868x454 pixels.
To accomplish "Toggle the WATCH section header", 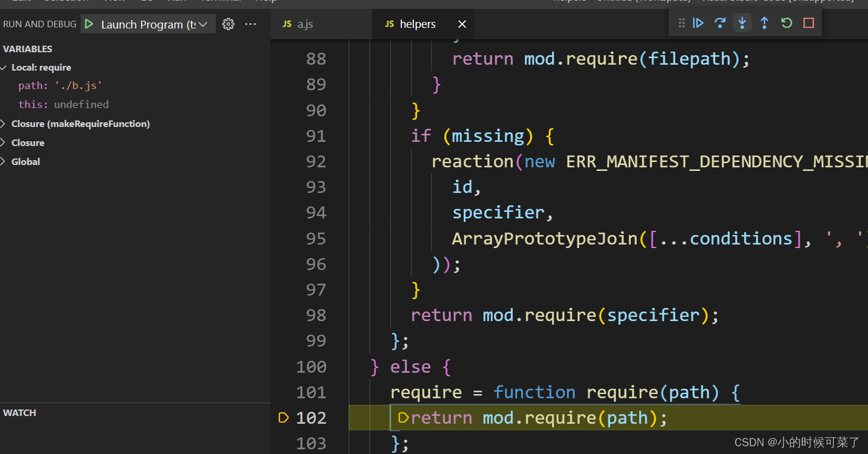I will click(20, 413).
